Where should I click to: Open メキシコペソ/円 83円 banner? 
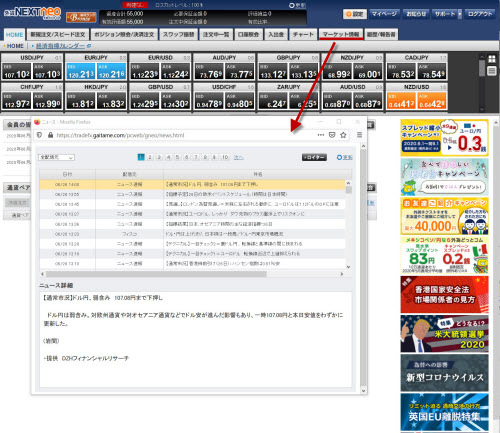click(x=444, y=255)
